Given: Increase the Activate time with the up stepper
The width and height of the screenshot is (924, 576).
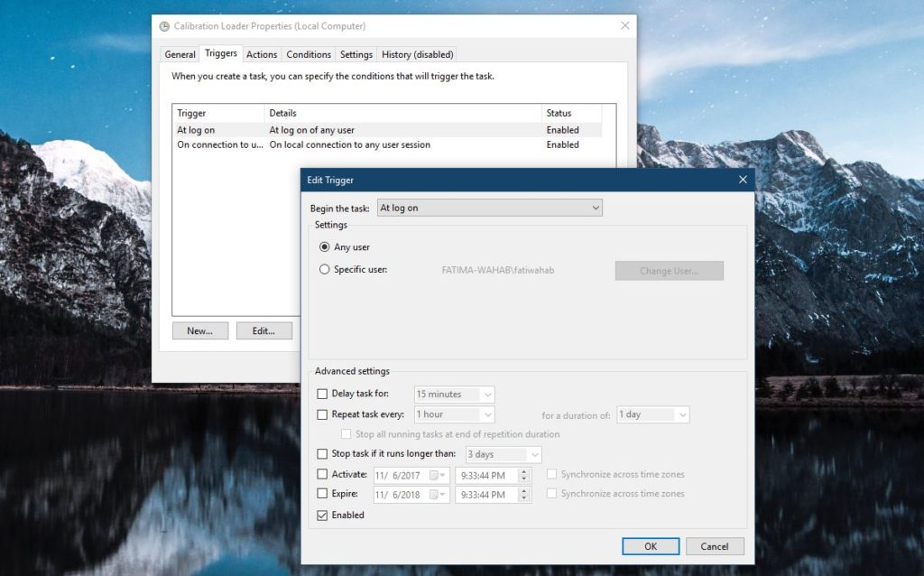Looking at the screenshot, I should click(x=523, y=470).
